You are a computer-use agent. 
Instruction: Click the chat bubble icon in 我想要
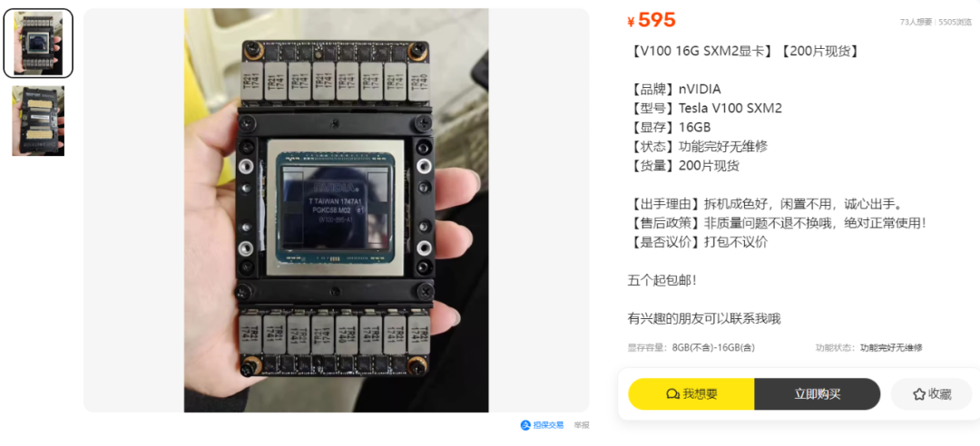click(672, 394)
